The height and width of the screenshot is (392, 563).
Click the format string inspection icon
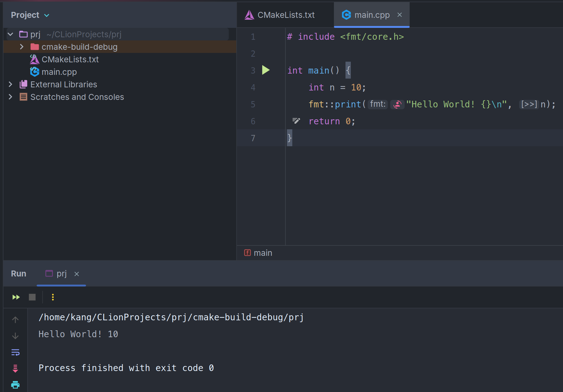click(397, 104)
